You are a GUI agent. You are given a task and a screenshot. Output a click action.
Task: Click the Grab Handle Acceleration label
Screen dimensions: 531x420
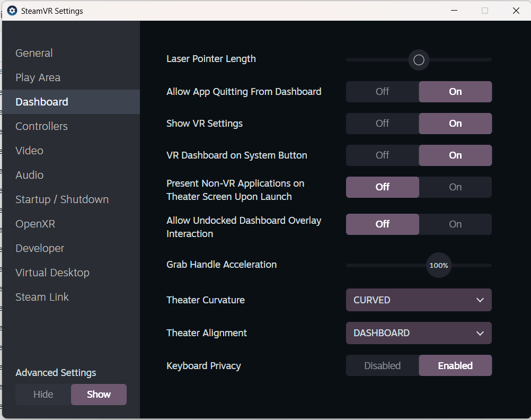coord(222,265)
